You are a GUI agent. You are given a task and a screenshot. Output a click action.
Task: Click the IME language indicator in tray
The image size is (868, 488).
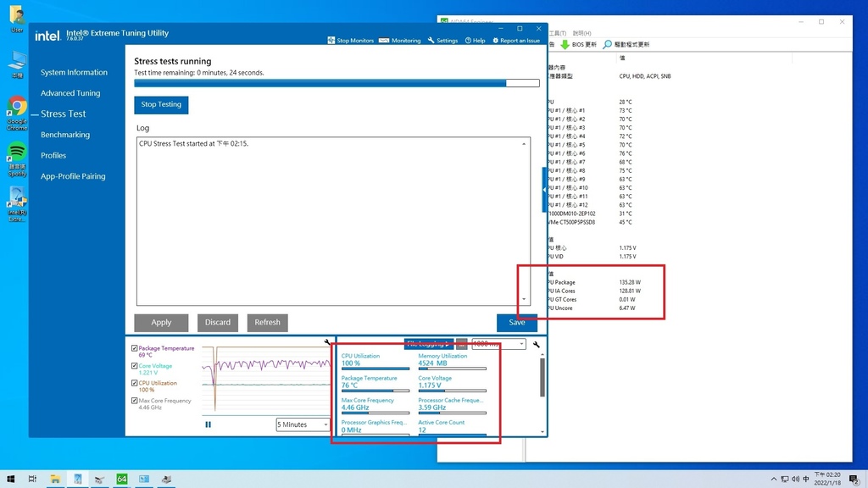[806, 479]
